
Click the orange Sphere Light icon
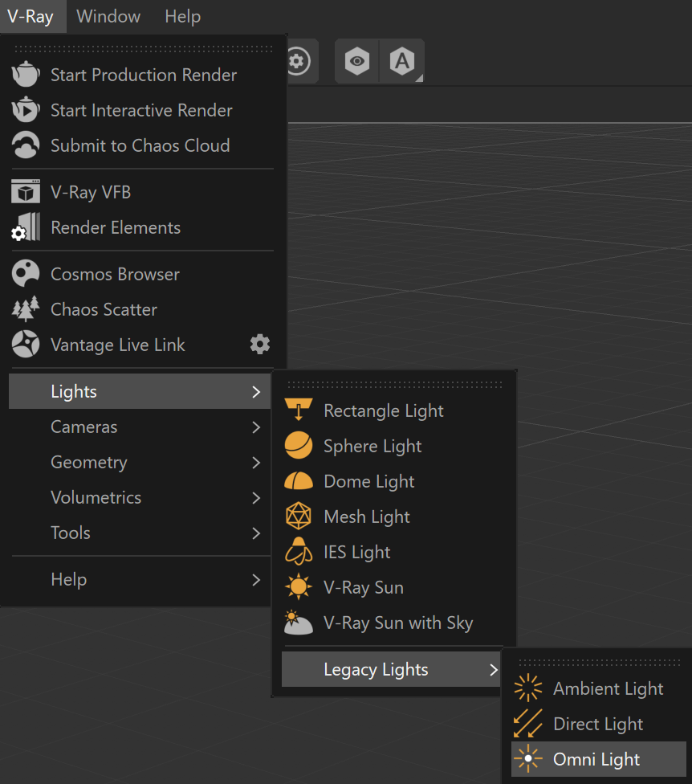pos(299,446)
